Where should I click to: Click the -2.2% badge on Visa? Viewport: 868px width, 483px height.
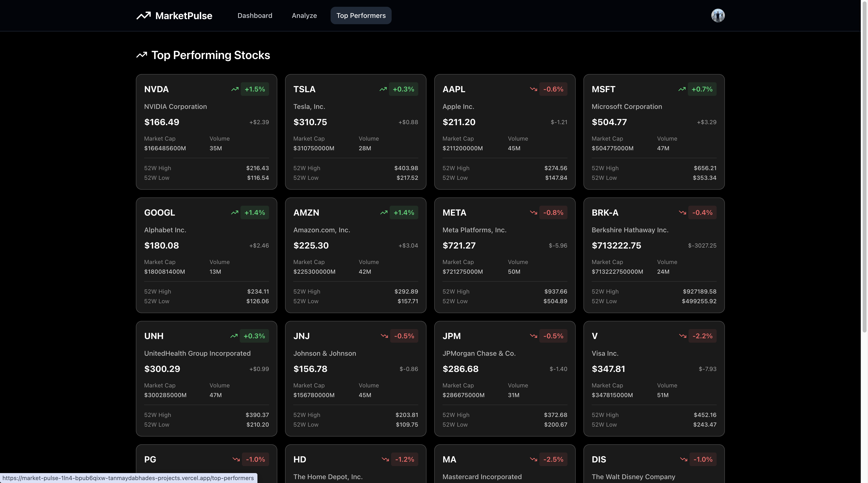702,336
